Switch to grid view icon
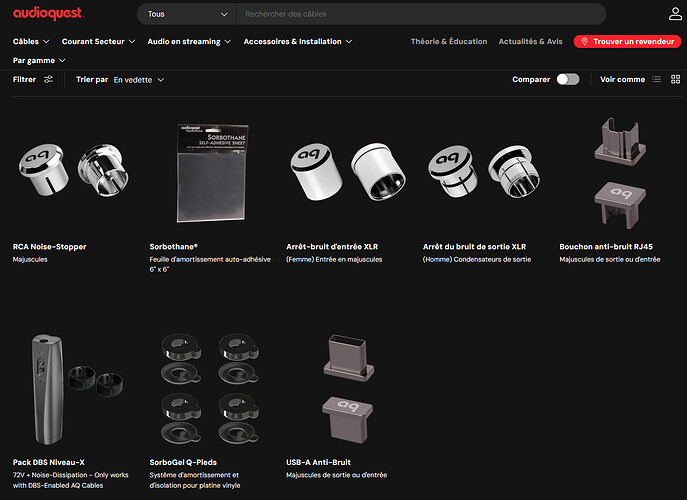The image size is (687, 500). click(676, 79)
